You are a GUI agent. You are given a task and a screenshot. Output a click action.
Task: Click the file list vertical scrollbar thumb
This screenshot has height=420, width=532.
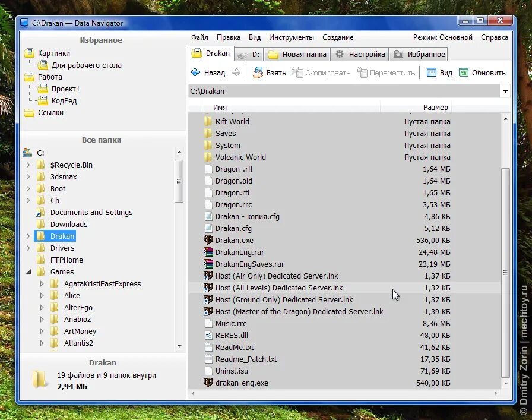pos(505,272)
